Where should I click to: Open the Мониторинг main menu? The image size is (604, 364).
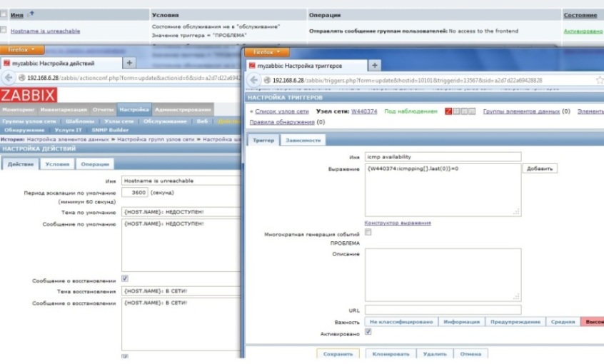(18, 110)
